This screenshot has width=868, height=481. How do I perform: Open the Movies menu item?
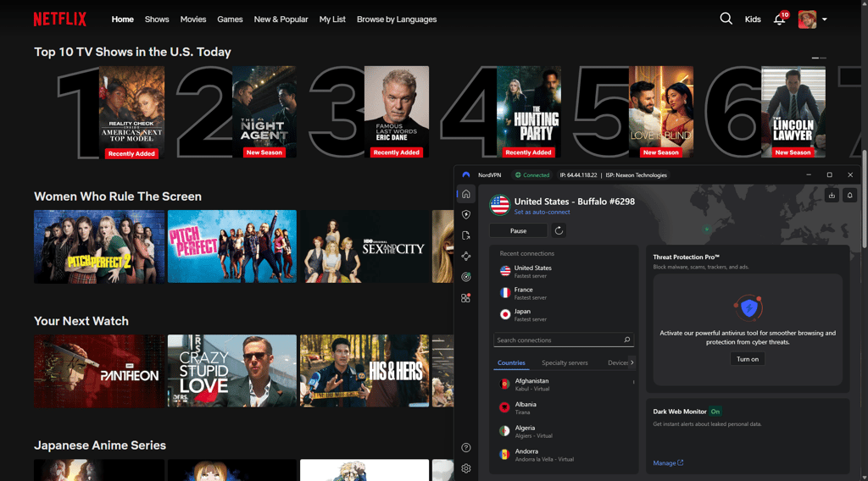[x=193, y=19]
